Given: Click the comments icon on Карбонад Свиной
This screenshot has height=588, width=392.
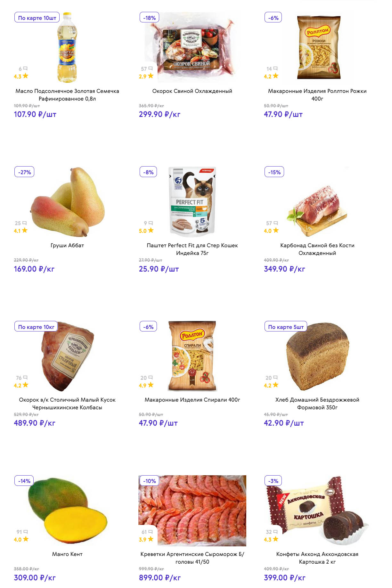Looking at the screenshot, I should tap(276, 223).
